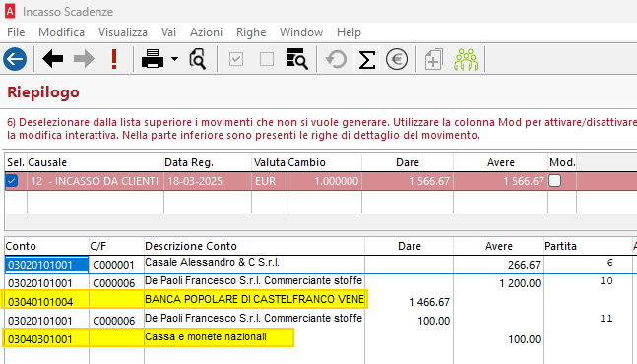Click the blue circular back arrow icon
Screen dimensions: 637x364
point(15,59)
